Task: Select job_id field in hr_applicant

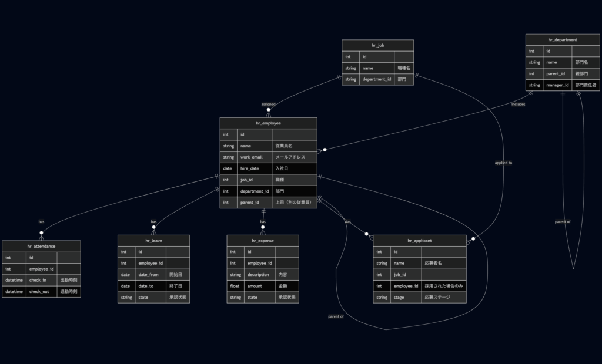Action: click(x=406, y=275)
